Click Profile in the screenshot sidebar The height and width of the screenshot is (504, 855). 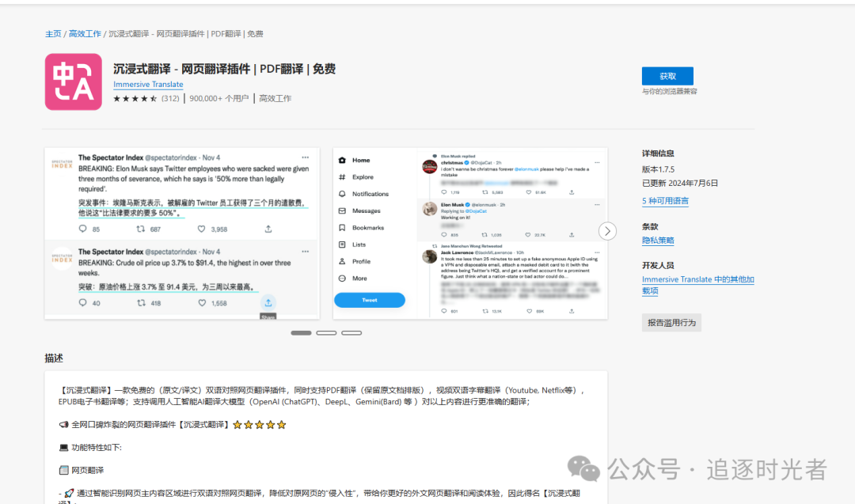[x=361, y=262]
